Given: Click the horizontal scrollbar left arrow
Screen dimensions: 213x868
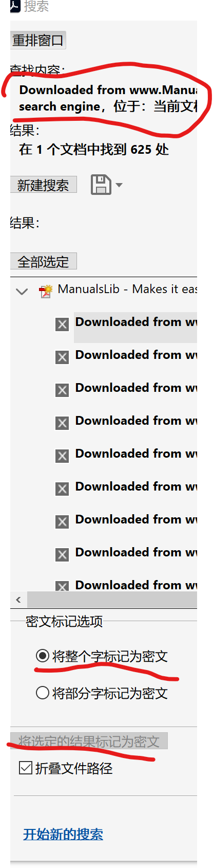Looking at the screenshot, I should pos(18,600).
